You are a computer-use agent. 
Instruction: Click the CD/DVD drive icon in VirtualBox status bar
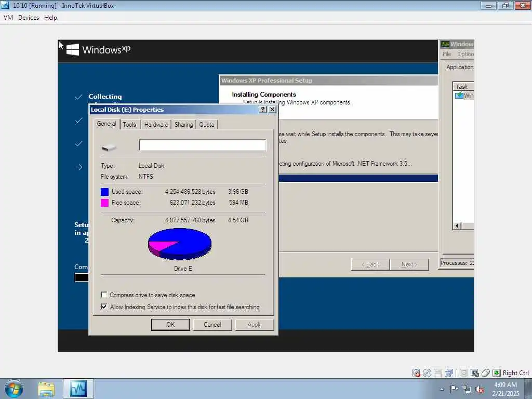[x=427, y=373]
